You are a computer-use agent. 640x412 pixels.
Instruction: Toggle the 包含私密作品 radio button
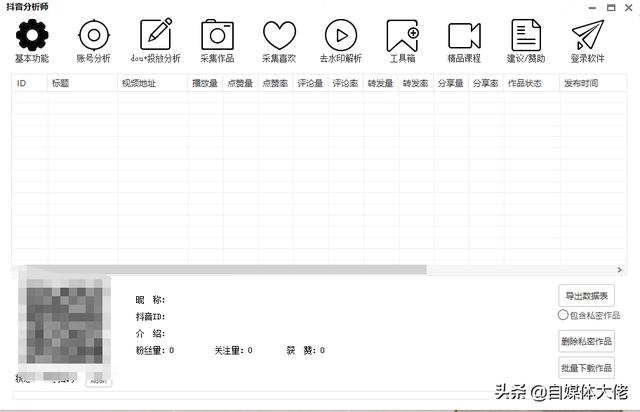(x=563, y=315)
